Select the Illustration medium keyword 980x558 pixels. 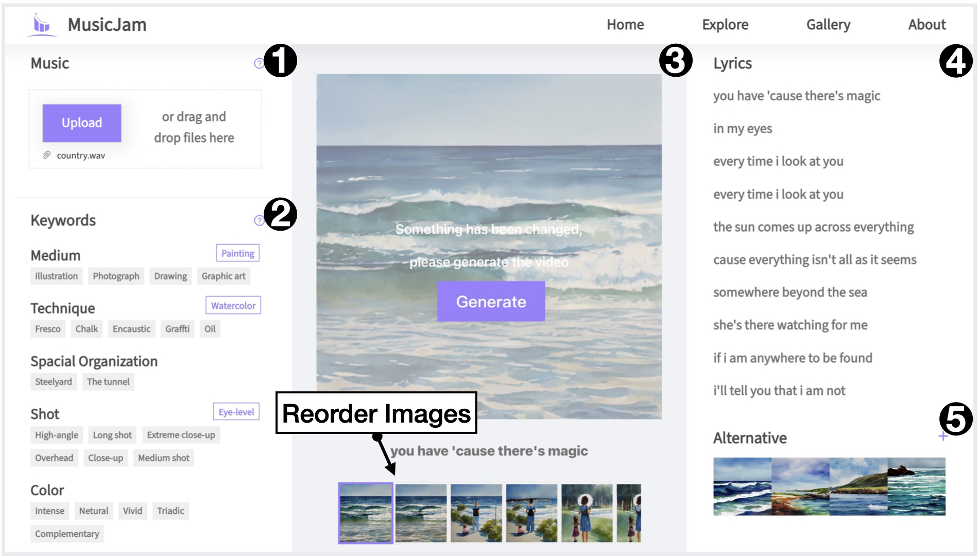click(57, 276)
